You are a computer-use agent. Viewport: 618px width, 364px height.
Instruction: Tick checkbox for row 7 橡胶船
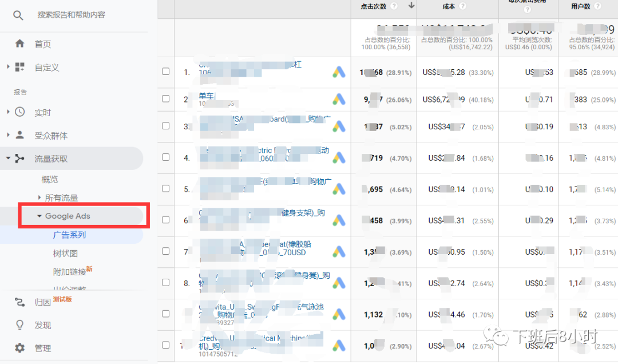[166, 251]
